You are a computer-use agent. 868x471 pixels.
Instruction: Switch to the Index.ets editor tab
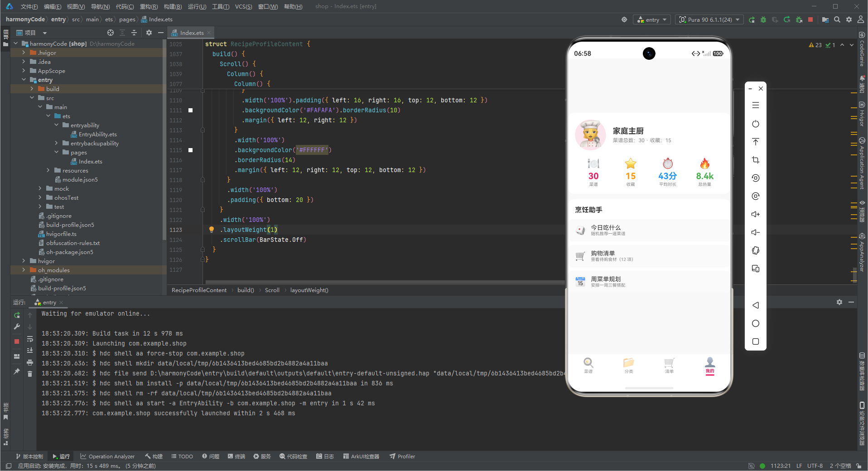[x=191, y=33]
